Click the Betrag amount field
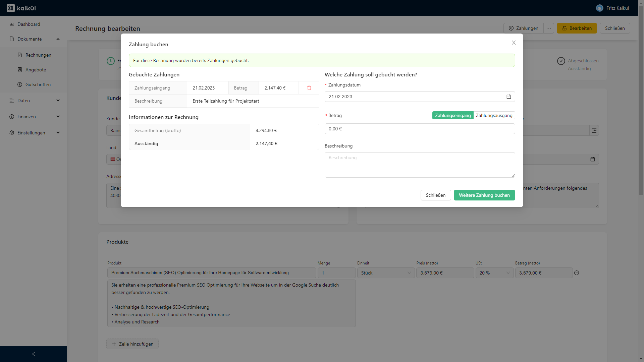 click(x=419, y=129)
